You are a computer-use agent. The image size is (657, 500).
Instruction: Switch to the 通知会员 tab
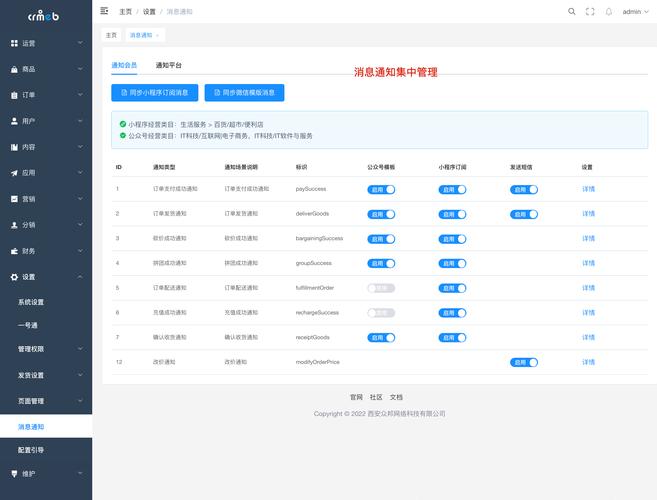click(x=124, y=65)
